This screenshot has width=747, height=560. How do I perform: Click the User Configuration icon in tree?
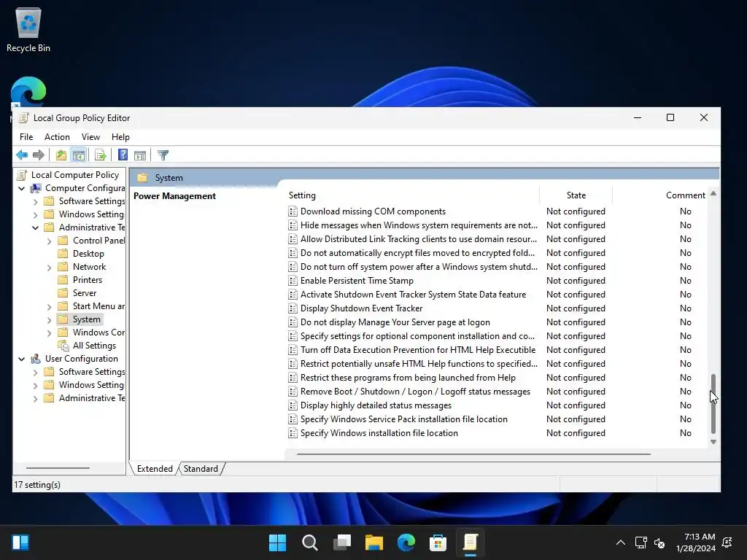coord(36,359)
